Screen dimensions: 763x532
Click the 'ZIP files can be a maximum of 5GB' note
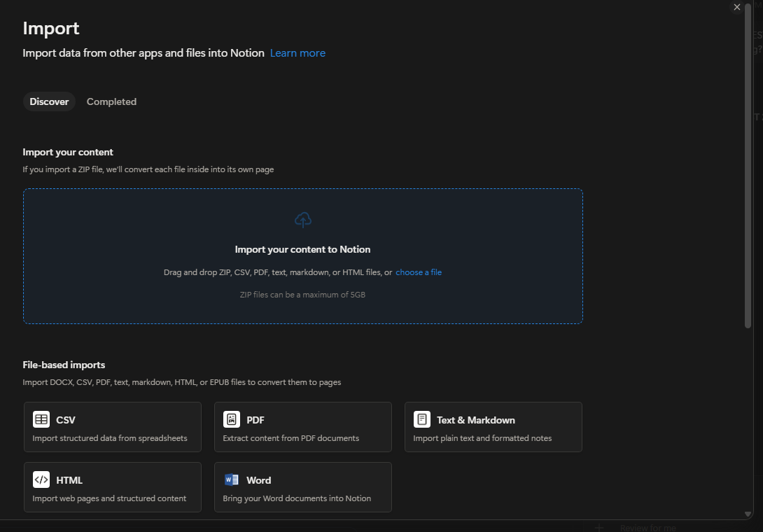pyautogui.click(x=302, y=295)
